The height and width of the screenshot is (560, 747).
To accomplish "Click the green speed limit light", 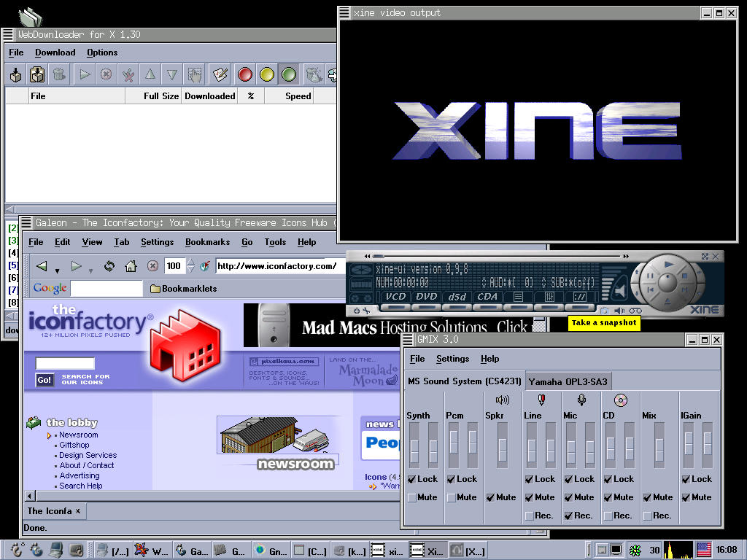I will tap(289, 74).
